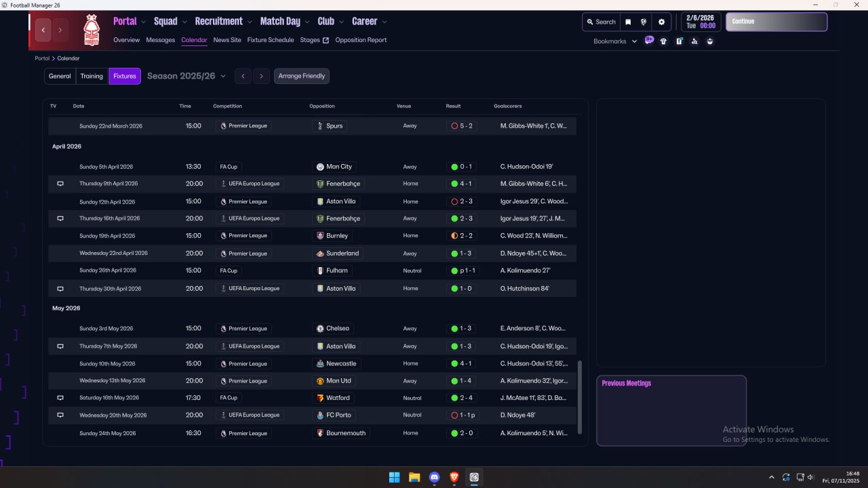
Task: Click the shirt icon in bookmarks bar
Action: 663,41
